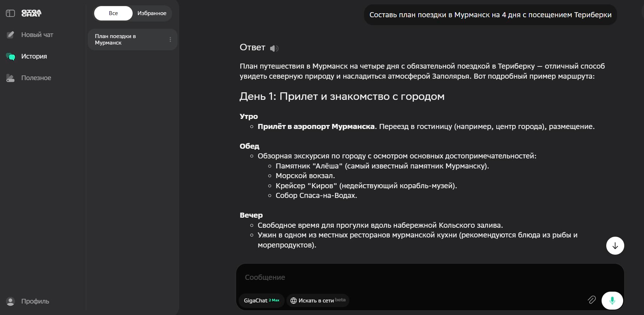Click the Утро subheading
Screen dimensions: 644x315
tap(249, 116)
